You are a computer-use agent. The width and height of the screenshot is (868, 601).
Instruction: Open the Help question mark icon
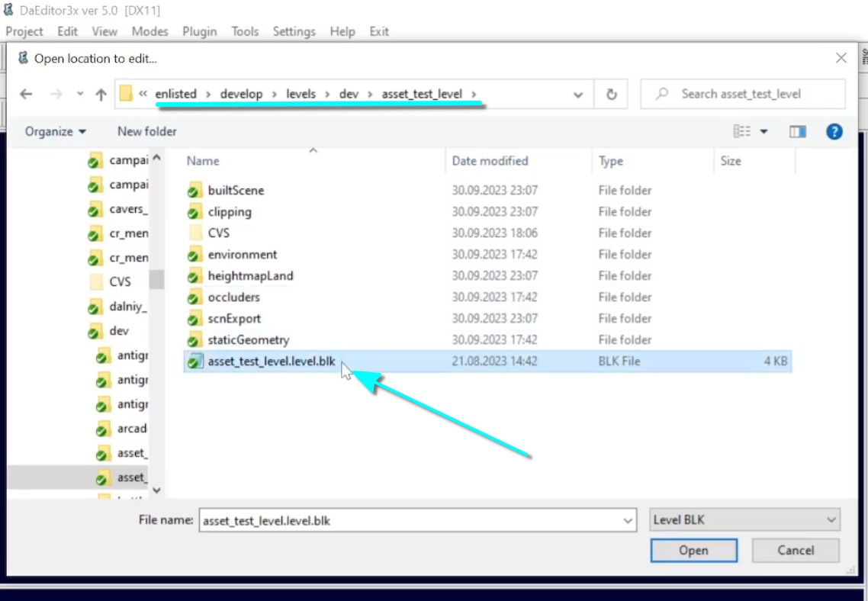pyautogui.click(x=834, y=132)
